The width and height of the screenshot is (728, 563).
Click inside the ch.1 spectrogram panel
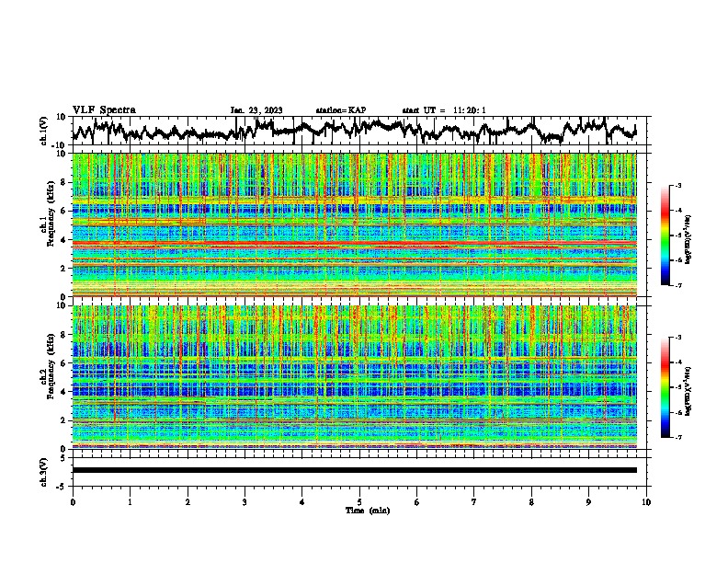pos(354,224)
